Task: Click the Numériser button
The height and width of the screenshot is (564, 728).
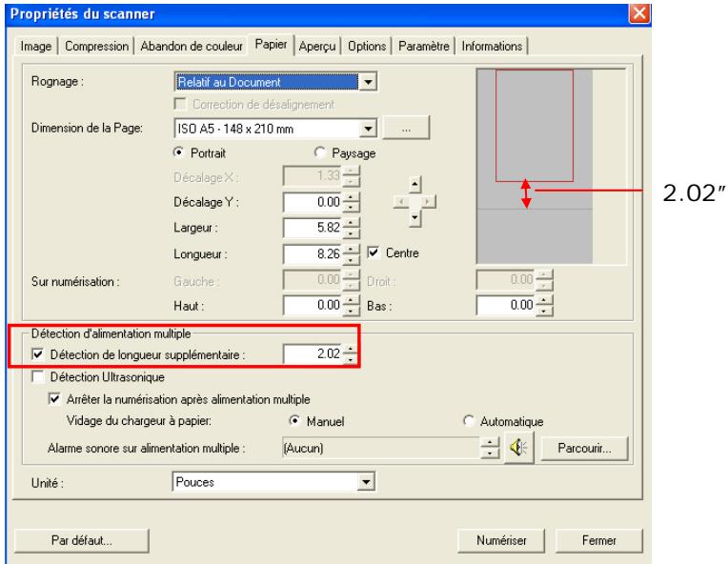Action: (x=502, y=538)
